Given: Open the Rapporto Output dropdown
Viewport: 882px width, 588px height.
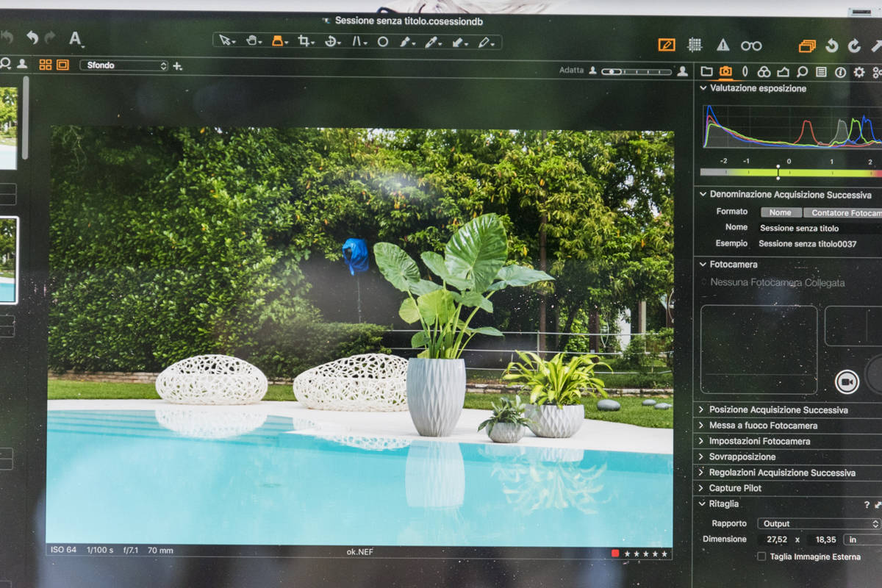Looking at the screenshot, I should coord(818,523).
